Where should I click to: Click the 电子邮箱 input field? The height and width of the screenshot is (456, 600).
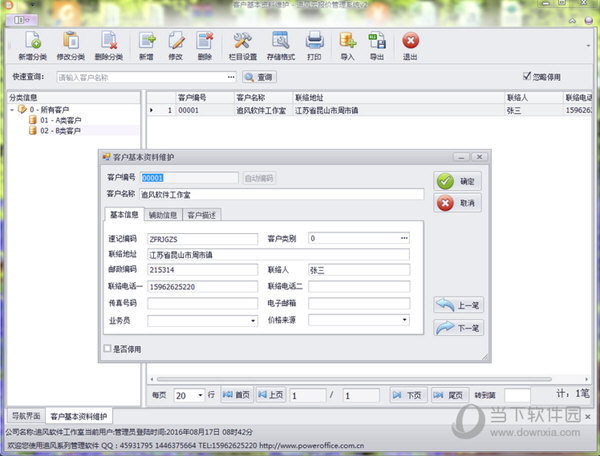359,303
